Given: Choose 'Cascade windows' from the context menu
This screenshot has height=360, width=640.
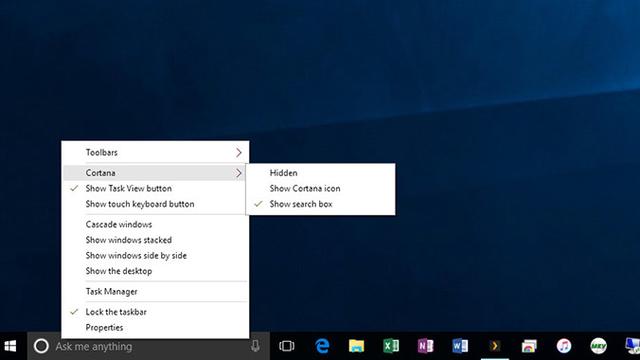Looking at the screenshot, I should click(155, 224).
